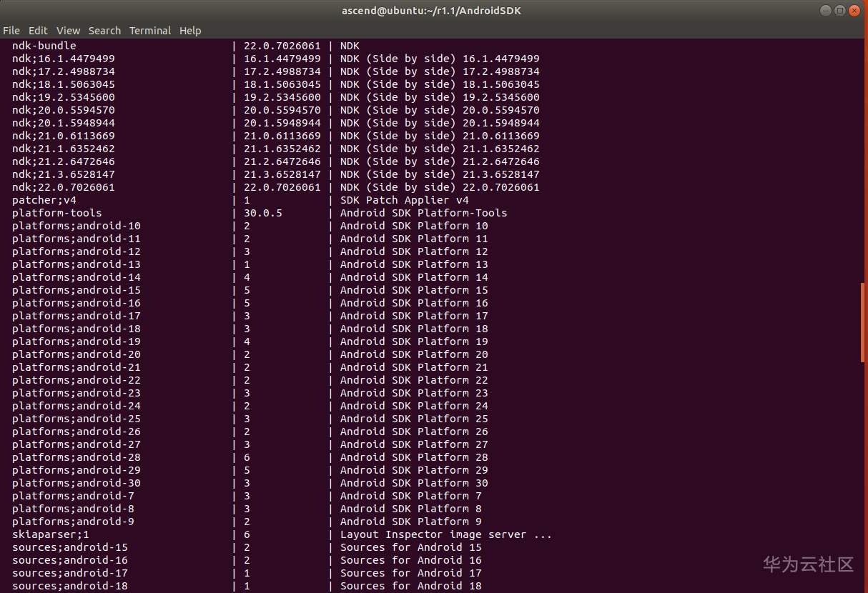
Task: Click the platforms;android-18 entry
Action: point(77,329)
